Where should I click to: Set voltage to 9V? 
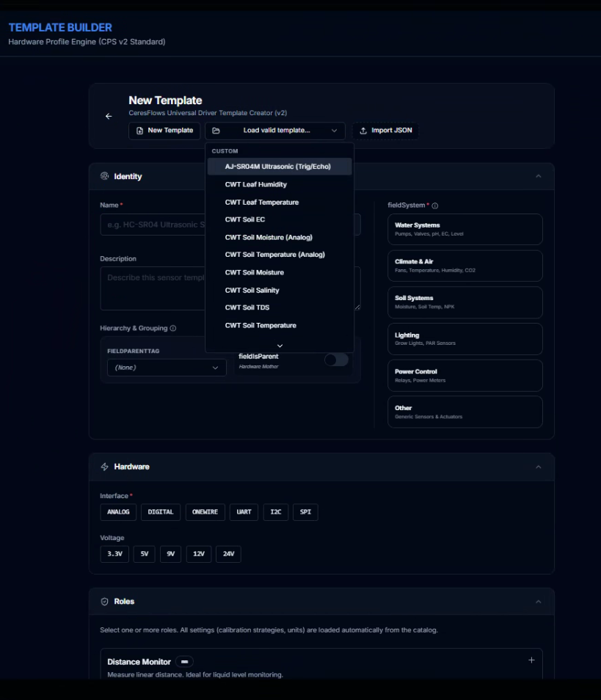click(170, 554)
